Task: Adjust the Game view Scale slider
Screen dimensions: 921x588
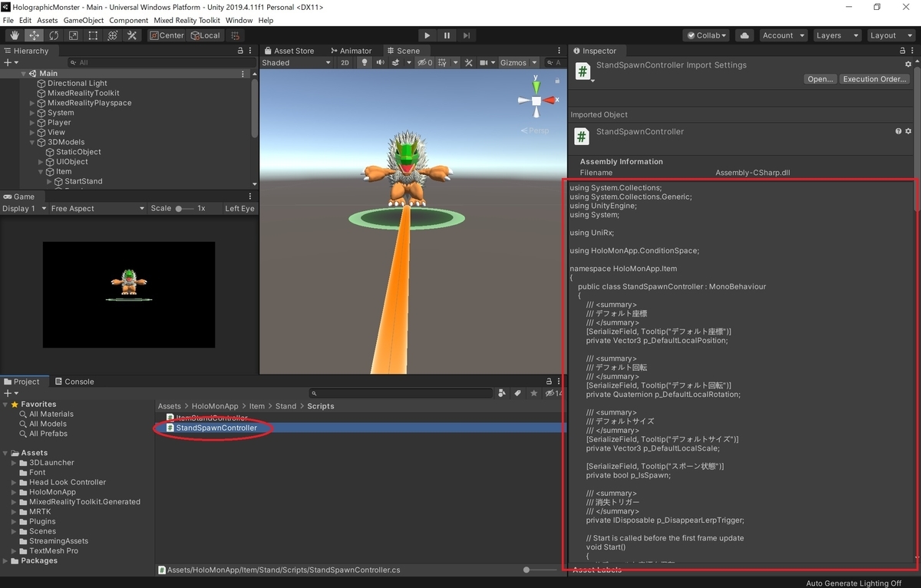Action: click(x=184, y=209)
